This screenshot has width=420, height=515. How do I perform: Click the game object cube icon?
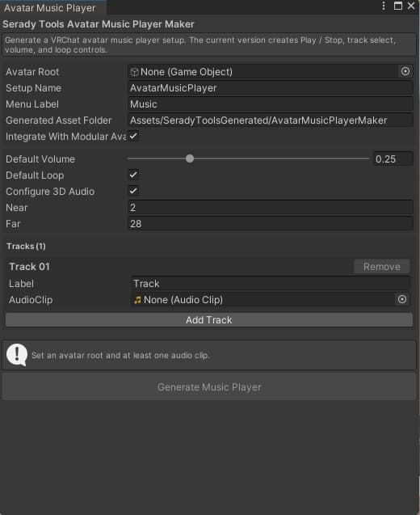point(134,72)
